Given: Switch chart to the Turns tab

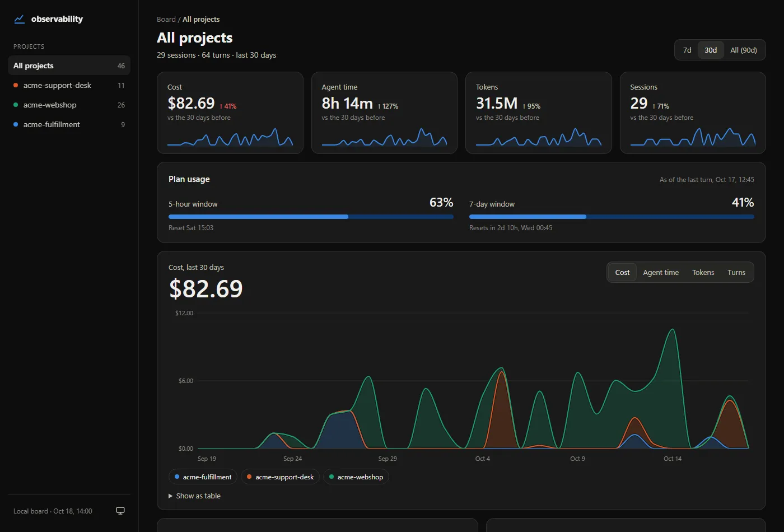Looking at the screenshot, I should (736, 272).
